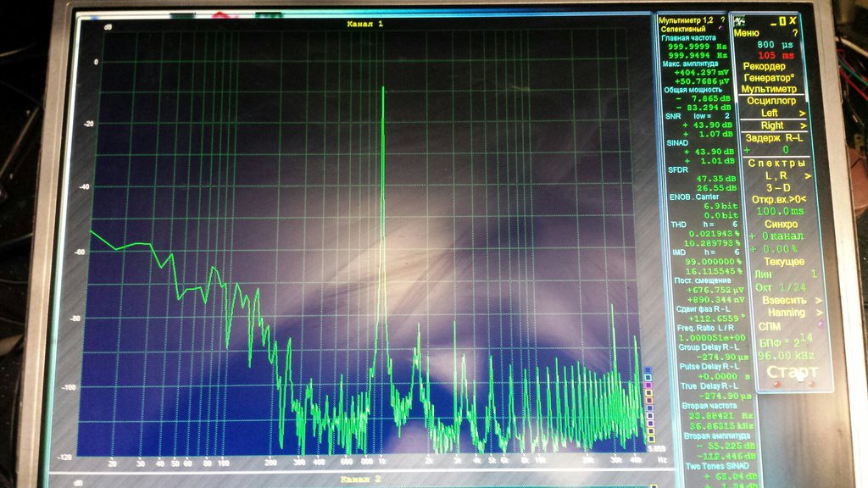Viewport: 868px width, 488px height.
Task: Toggle the Селективный mode in the multimeter
Action: 683,29
